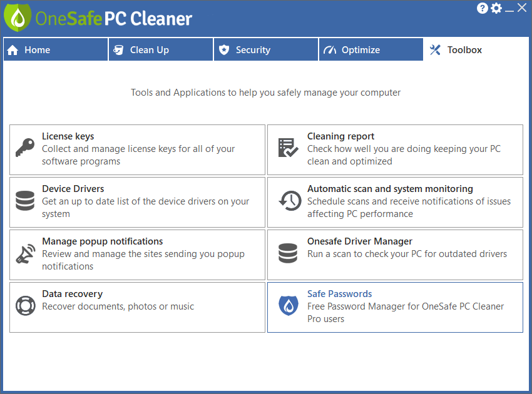
Task: Click 'Collect and manage license keys' description
Action: pos(138,155)
